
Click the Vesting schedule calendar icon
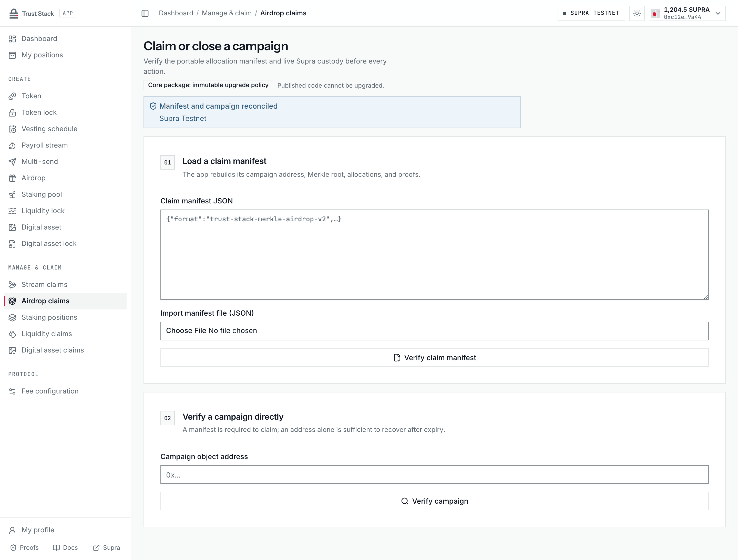point(12,129)
